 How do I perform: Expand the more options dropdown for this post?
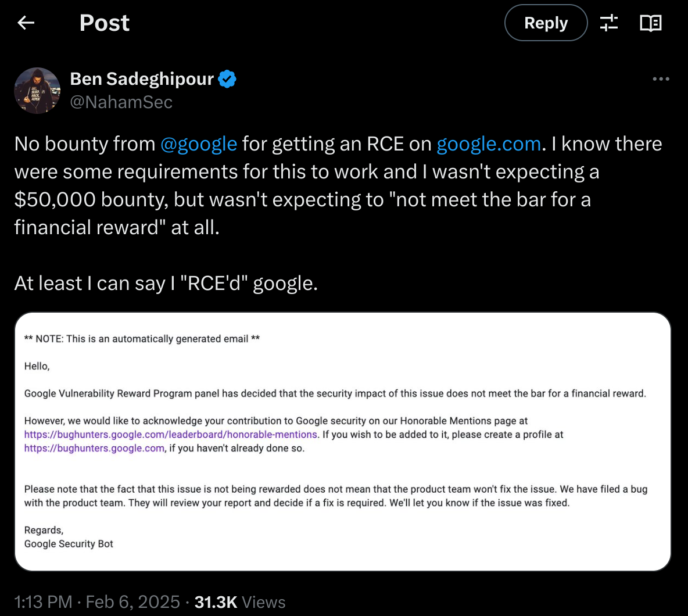point(661,78)
